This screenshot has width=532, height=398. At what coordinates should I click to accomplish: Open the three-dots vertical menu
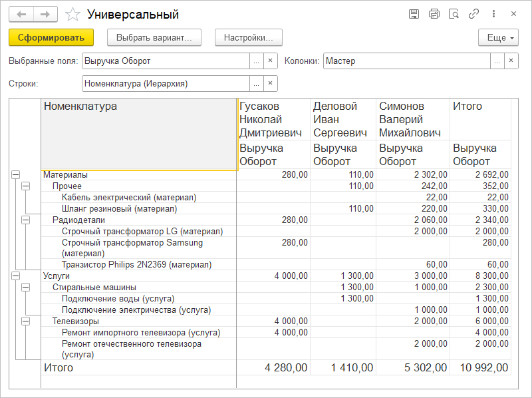[493, 14]
